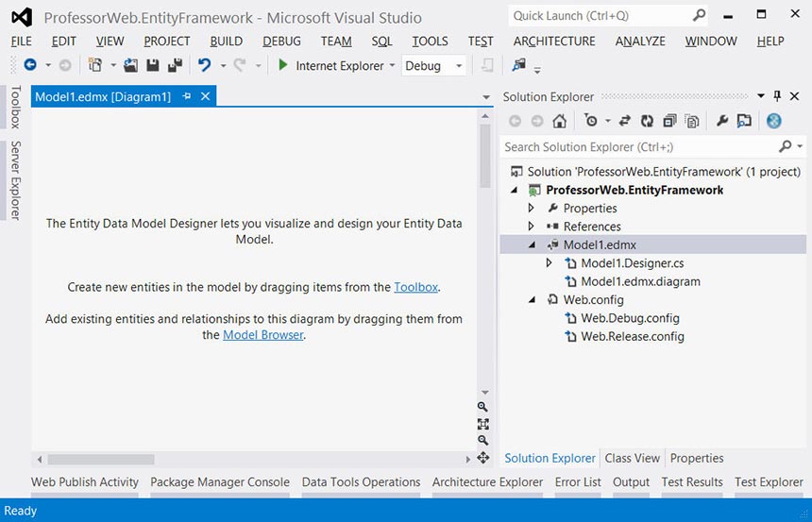
Task: Click the Quick Launch search magnifier
Action: 699,15
